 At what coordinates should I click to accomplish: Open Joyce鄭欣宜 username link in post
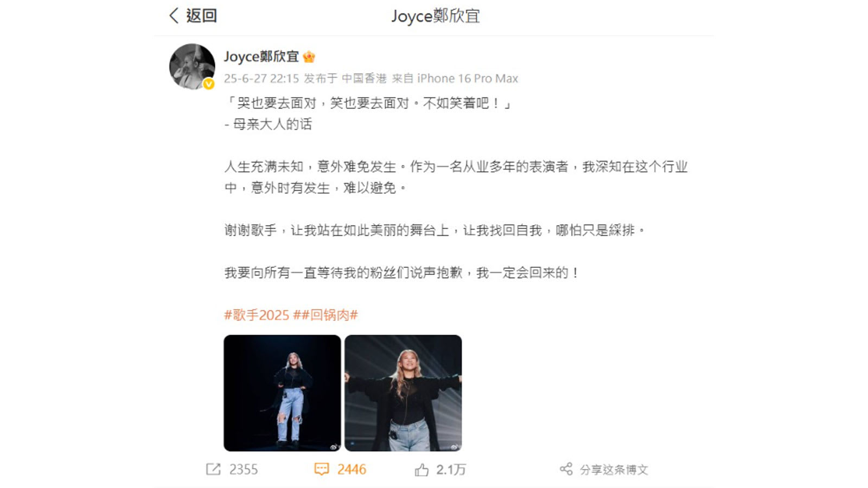(261, 56)
